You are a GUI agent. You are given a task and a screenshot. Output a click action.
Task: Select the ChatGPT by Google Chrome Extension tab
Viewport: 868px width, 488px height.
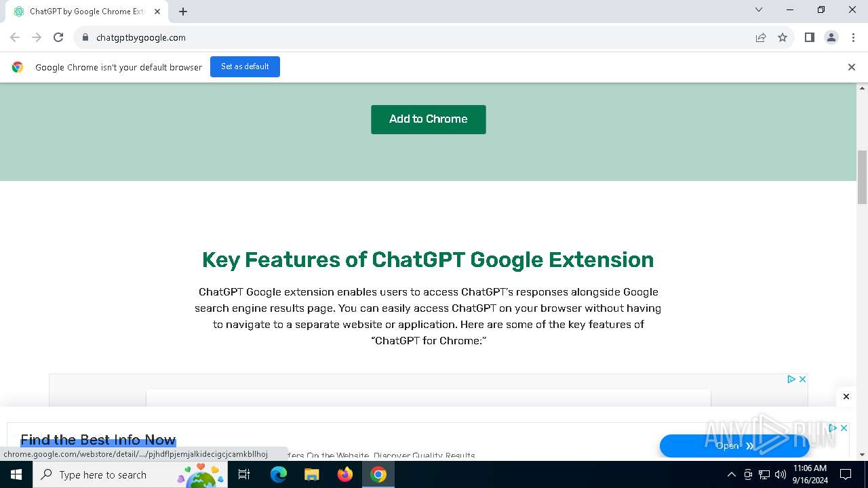pyautogui.click(x=85, y=12)
